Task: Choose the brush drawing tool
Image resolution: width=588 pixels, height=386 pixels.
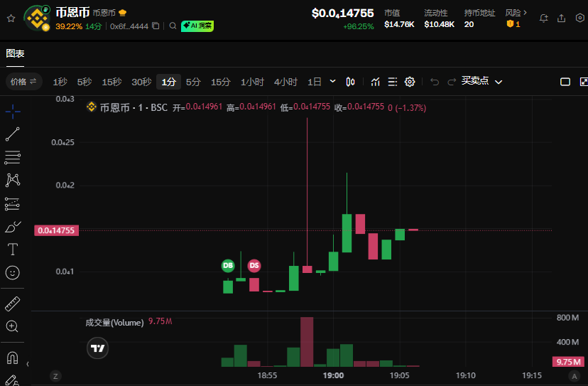Action: click(13, 227)
